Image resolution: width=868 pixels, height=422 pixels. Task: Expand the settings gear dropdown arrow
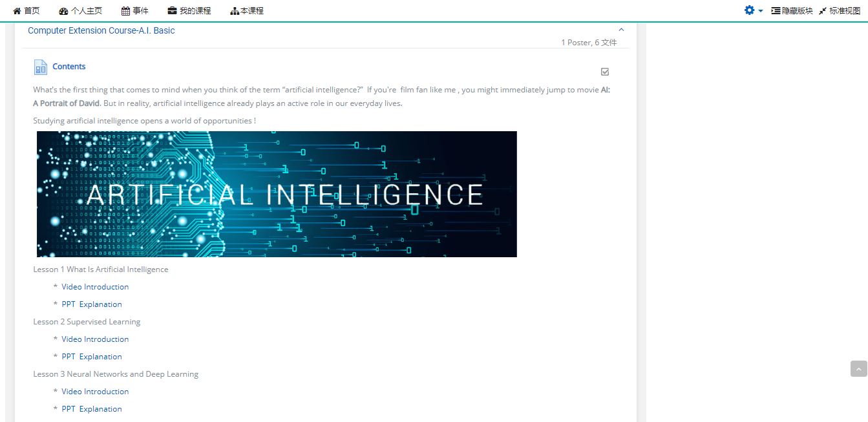[x=761, y=11]
